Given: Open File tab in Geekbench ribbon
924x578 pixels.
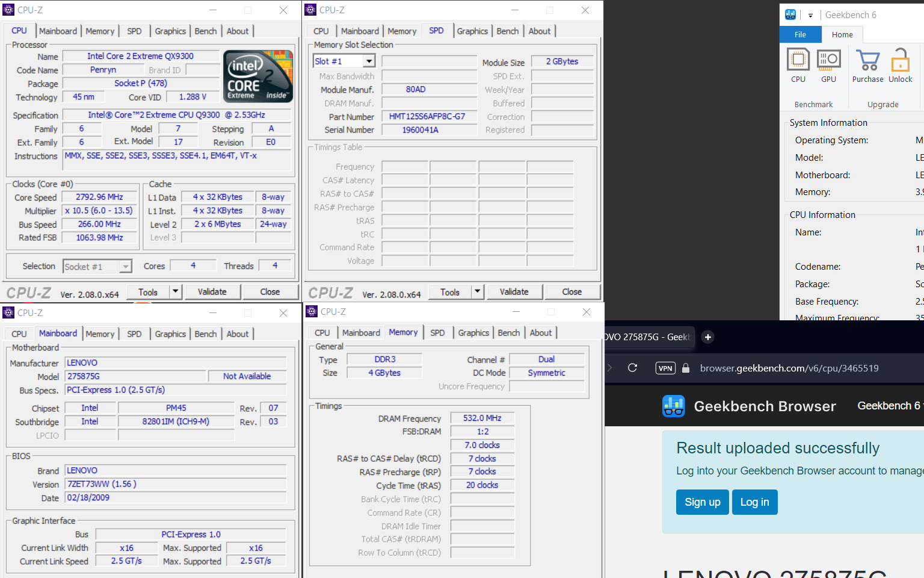Looking at the screenshot, I should click(x=800, y=34).
